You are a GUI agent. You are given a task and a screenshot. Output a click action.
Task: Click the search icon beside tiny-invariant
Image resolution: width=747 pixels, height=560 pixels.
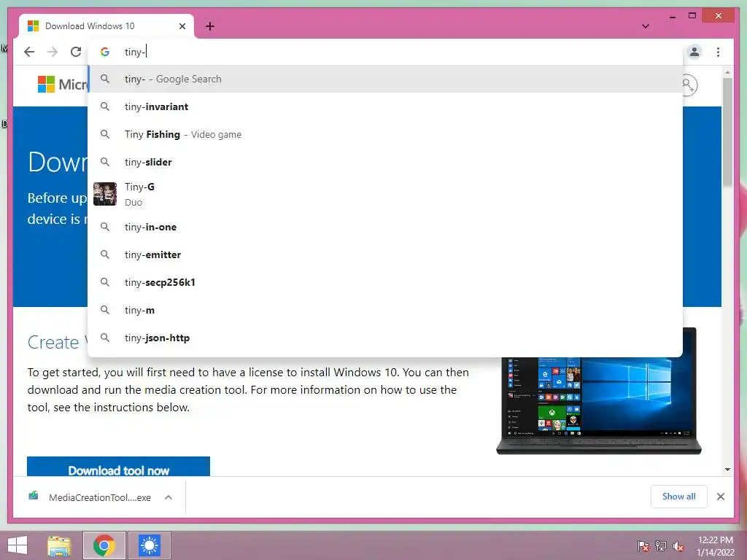[105, 106]
